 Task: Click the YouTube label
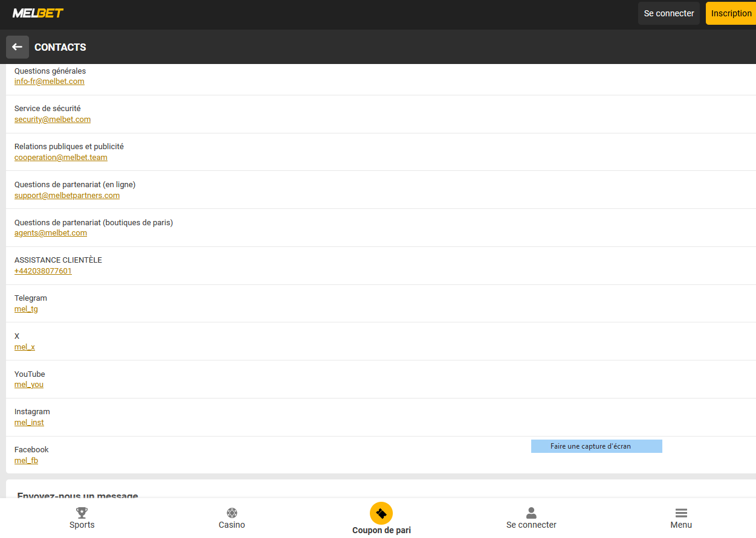point(30,374)
